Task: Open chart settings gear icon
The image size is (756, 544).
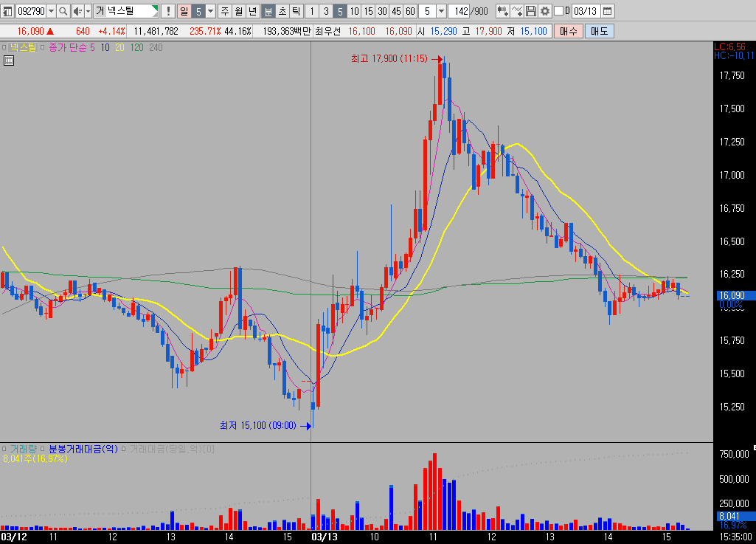Action: [x=545, y=10]
